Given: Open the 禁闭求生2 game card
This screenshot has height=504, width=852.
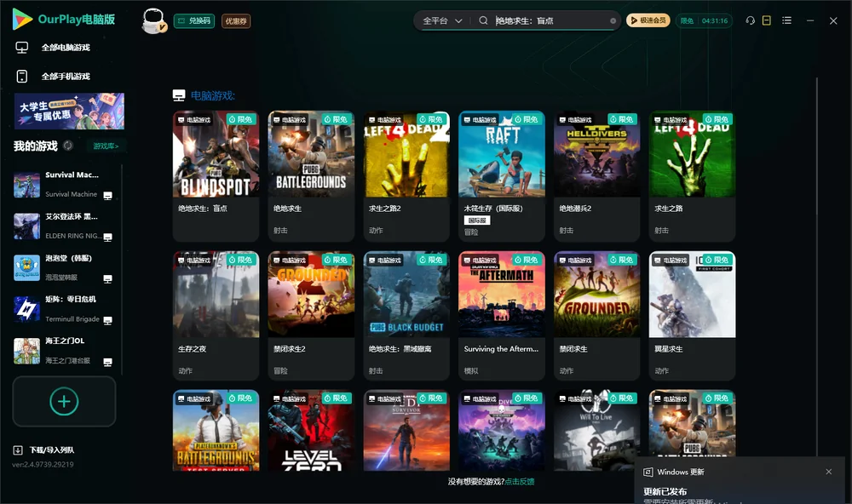Looking at the screenshot, I should 311,316.
